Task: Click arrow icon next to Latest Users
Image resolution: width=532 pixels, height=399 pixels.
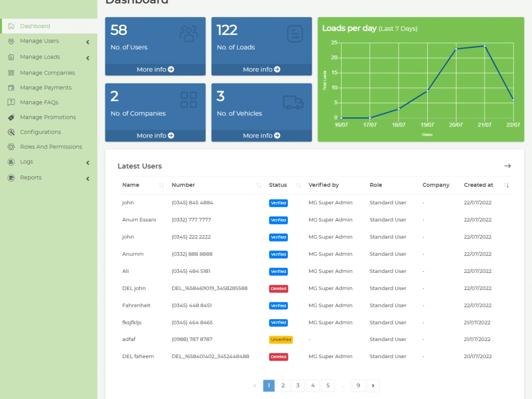Action: (x=508, y=166)
